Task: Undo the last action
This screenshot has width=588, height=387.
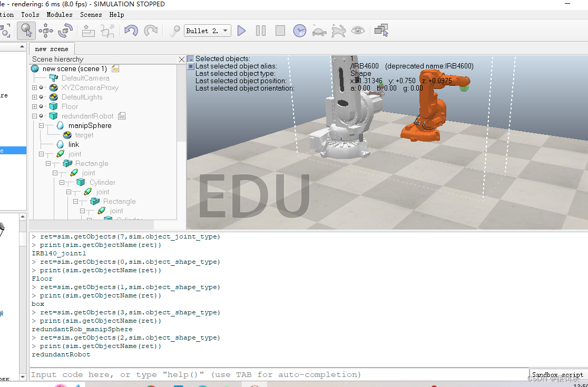Action: tap(131, 31)
